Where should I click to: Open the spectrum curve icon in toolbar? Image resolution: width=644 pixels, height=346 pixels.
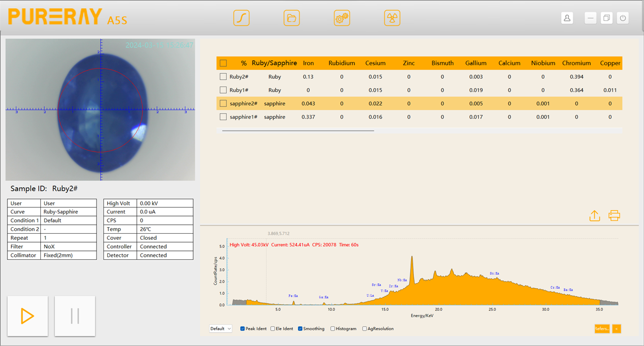point(241,18)
